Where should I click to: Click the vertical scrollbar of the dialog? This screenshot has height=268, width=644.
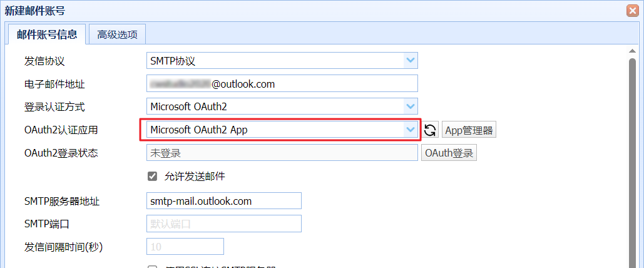click(x=633, y=162)
